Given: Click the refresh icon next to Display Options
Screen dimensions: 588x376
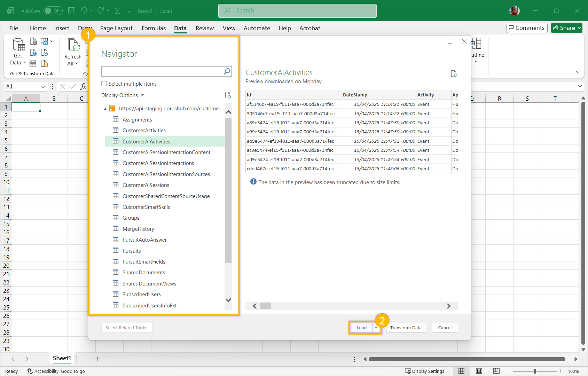Looking at the screenshot, I should (228, 95).
